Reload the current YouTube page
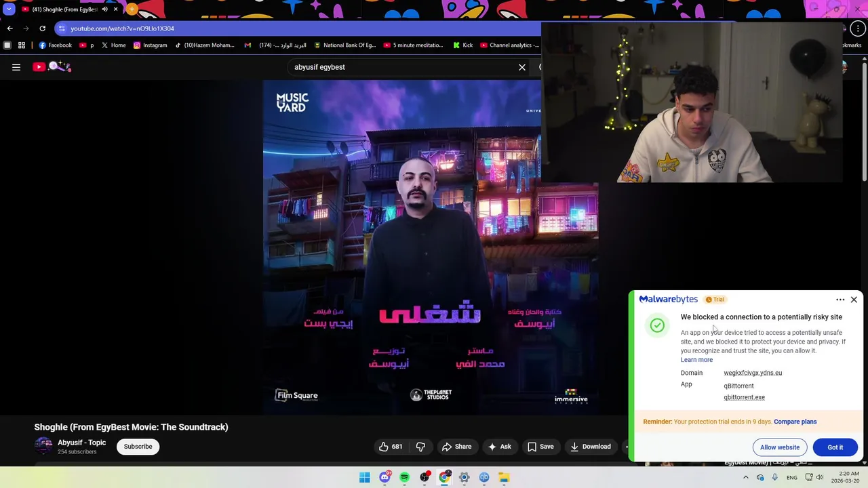Image resolution: width=868 pixels, height=488 pixels. (42, 28)
